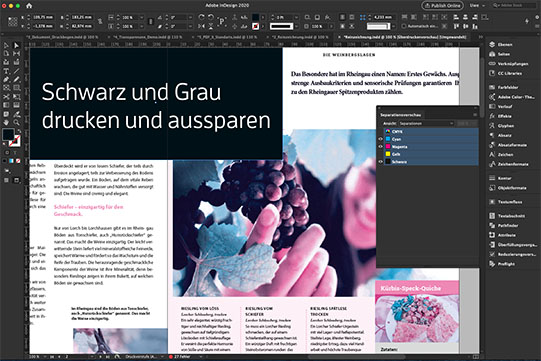Open the Zeichenformate panel
This screenshot has height=361, width=541.
pos(509,164)
